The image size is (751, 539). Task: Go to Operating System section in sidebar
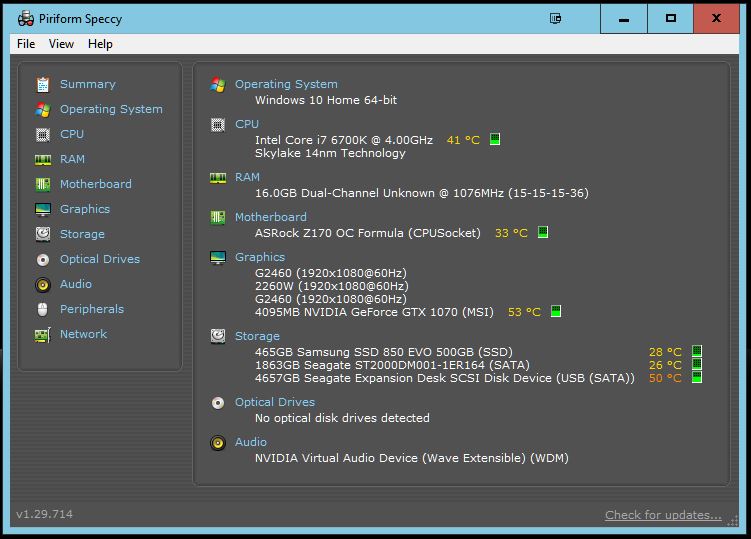click(x=111, y=109)
